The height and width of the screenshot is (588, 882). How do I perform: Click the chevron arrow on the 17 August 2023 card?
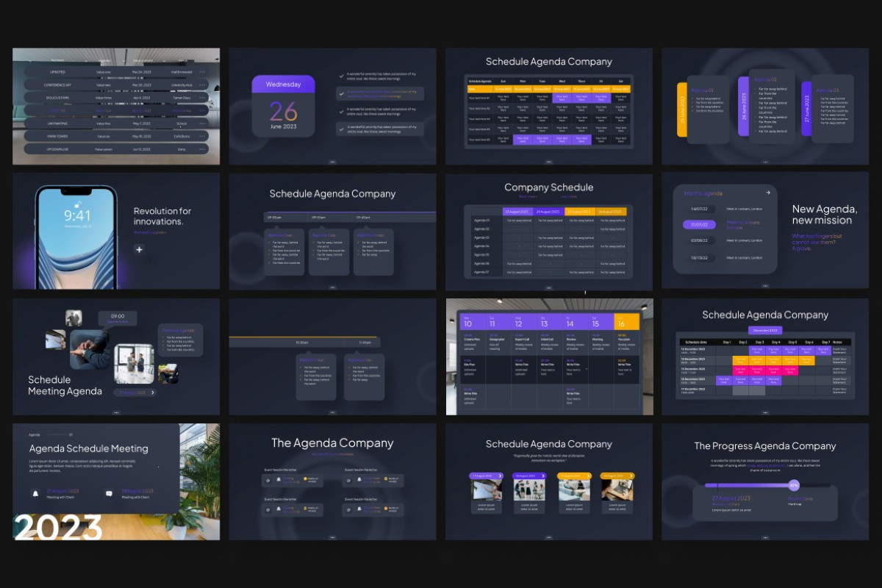tap(501, 476)
